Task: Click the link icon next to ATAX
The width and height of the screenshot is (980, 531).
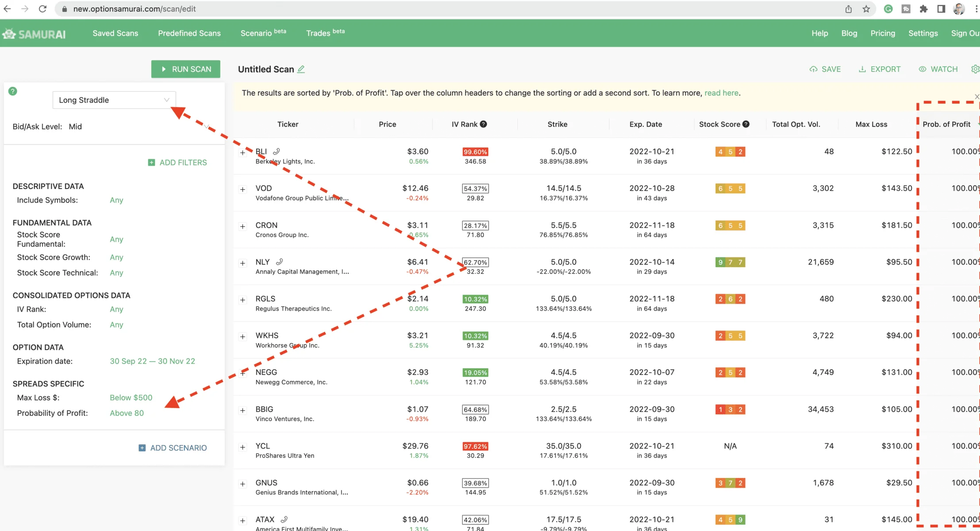Action: point(284,519)
